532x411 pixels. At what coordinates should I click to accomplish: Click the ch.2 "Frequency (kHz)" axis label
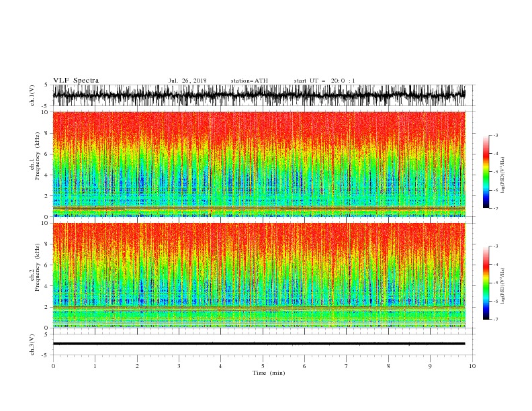coord(38,267)
